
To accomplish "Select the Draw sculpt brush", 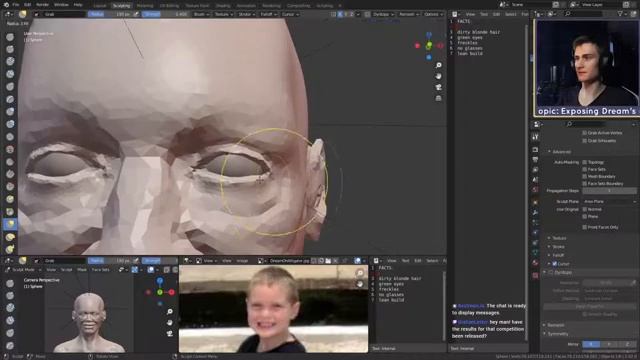I will click(10, 37).
